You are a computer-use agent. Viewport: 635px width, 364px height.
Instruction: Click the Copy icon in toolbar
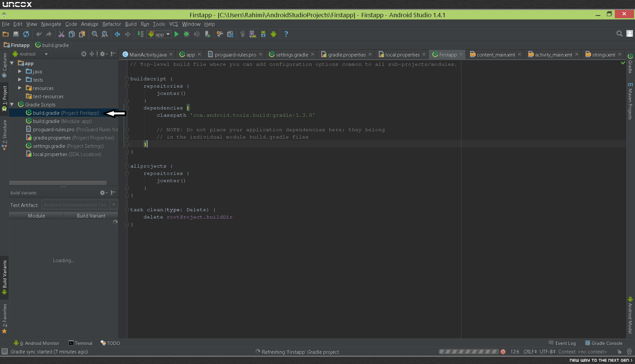tap(72, 34)
